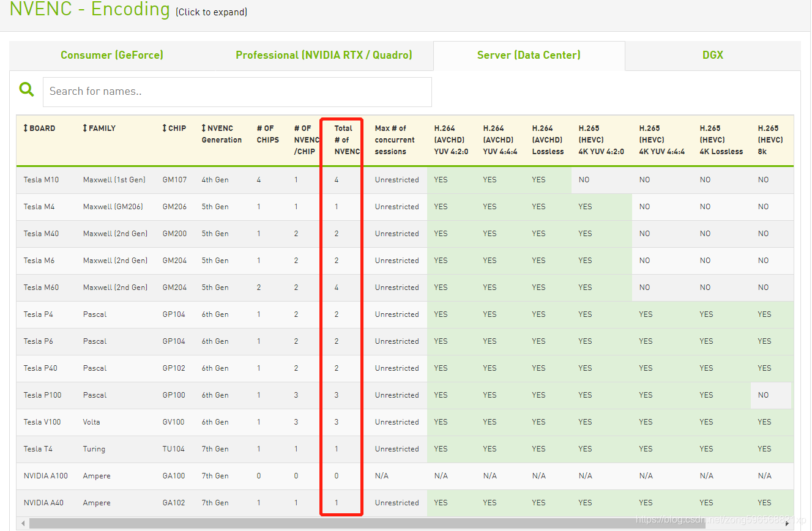The width and height of the screenshot is (812, 531).
Task: Select the Tesla M60 board cell
Action: point(41,288)
